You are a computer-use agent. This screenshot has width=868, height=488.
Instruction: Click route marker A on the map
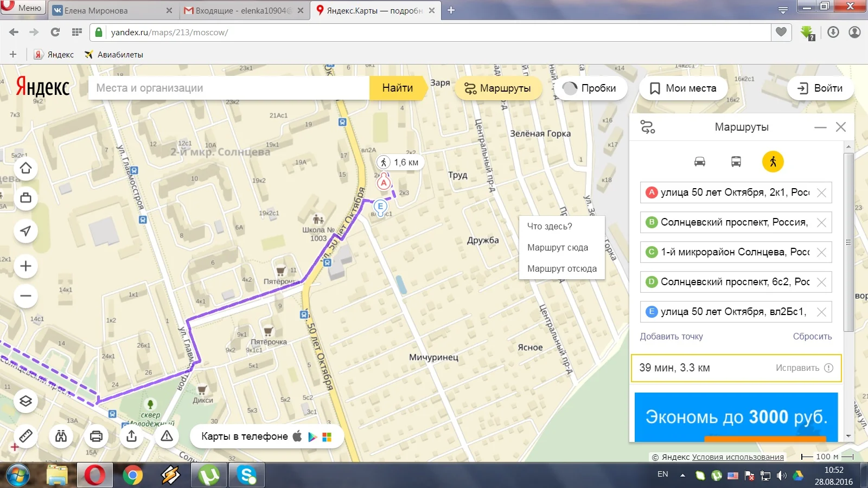click(384, 182)
